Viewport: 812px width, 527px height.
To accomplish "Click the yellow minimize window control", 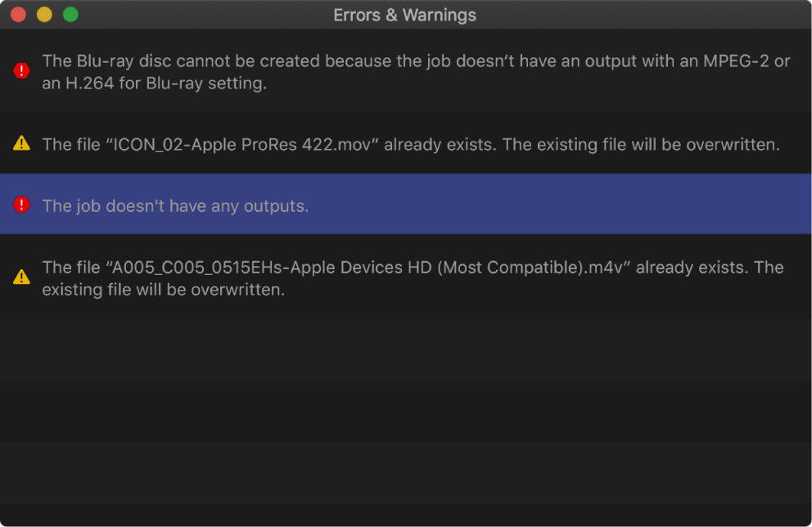I will 44,14.
